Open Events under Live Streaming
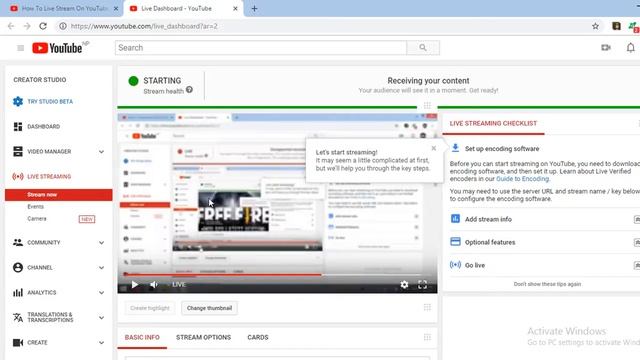640x360 pixels. pos(36,207)
